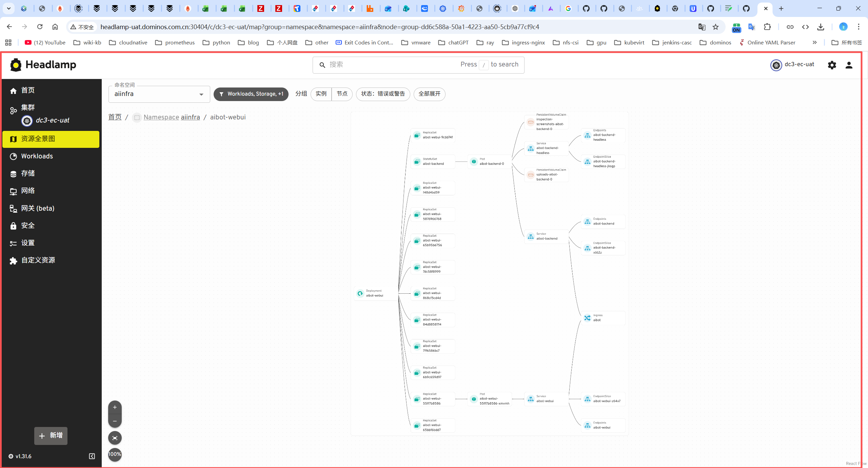
Task: Open 网络 sidebar item
Action: (x=51, y=191)
